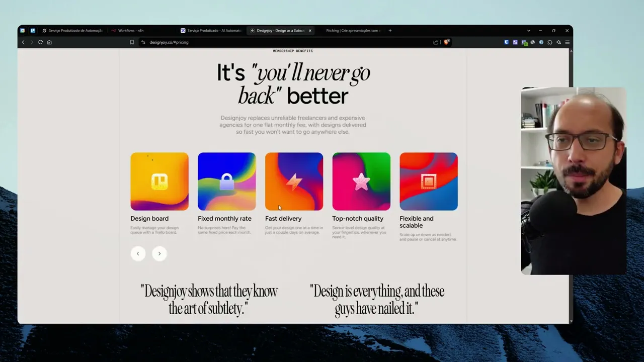This screenshot has width=644, height=362.
Task: Open Brave Shields lion icon
Action: coord(446,42)
